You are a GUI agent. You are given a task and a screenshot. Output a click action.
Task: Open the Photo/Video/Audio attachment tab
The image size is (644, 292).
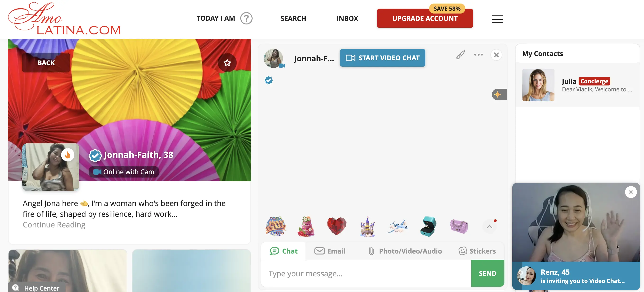click(405, 251)
